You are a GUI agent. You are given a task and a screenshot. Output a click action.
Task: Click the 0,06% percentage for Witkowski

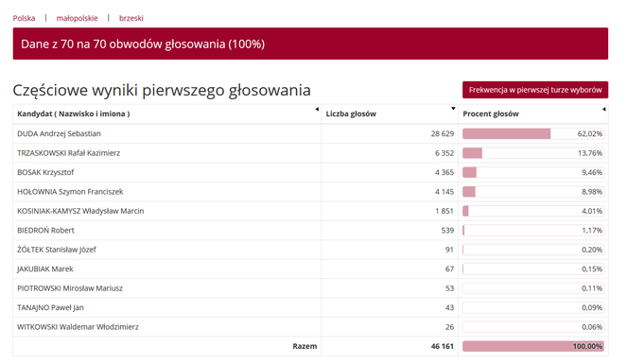click(x=592, y=327)
